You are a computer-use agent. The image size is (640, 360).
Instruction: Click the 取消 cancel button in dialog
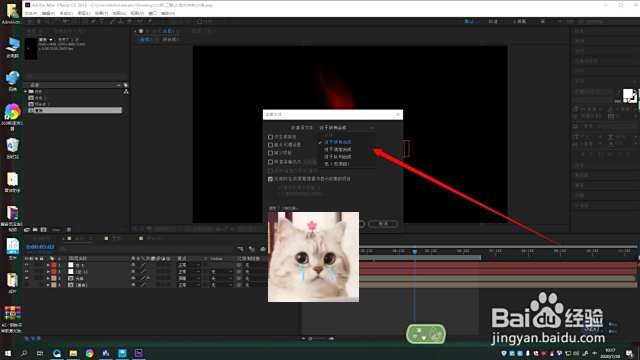tap(383, 224)
